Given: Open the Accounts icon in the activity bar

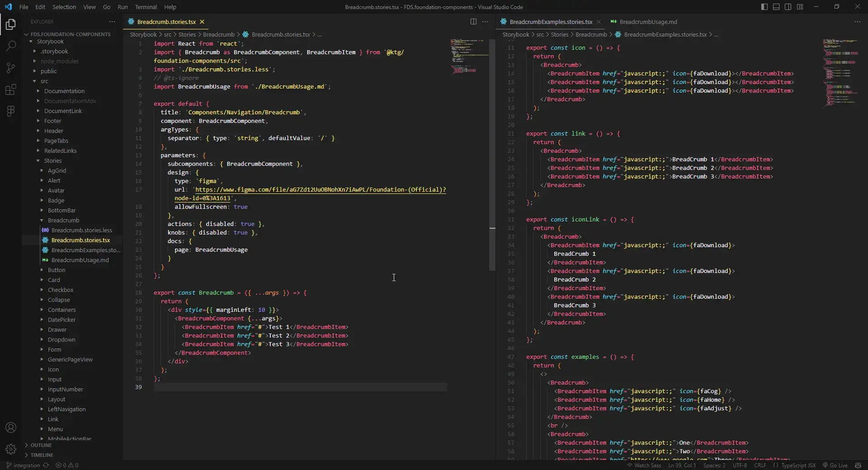Looking at the screenshot, I should [11, 428].
